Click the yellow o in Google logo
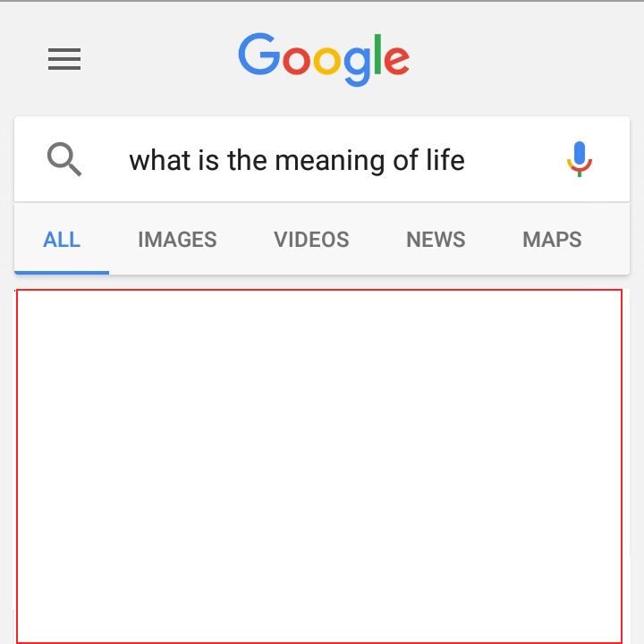Image resolution: width=644 pixels, height=644 pixels. point(327,61)
